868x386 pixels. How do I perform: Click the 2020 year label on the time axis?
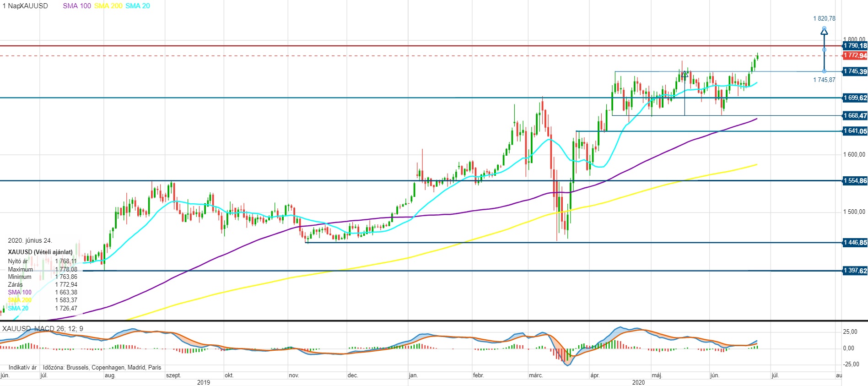638,382
